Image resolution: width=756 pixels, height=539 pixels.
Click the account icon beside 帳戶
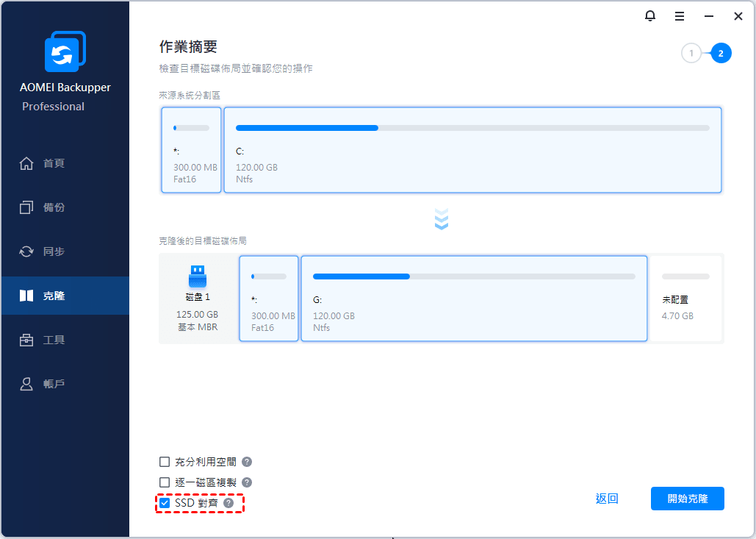26,384
